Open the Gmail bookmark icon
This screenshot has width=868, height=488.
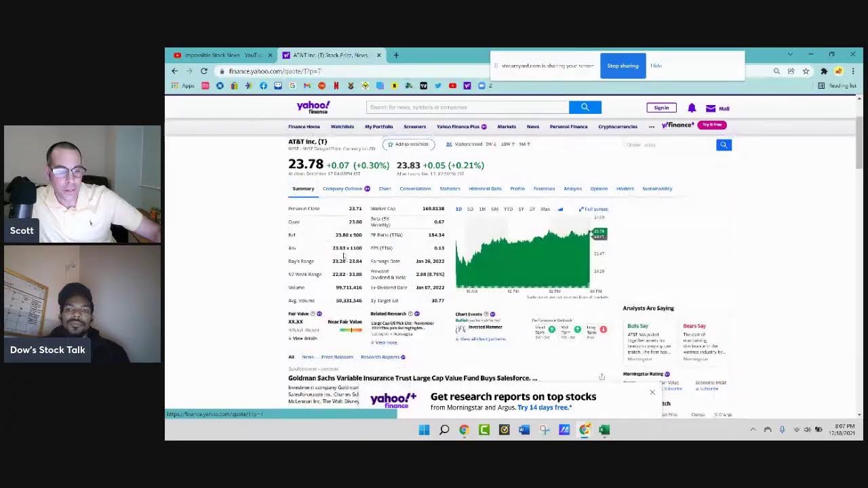pyautogui.click(x=307, y=85)
